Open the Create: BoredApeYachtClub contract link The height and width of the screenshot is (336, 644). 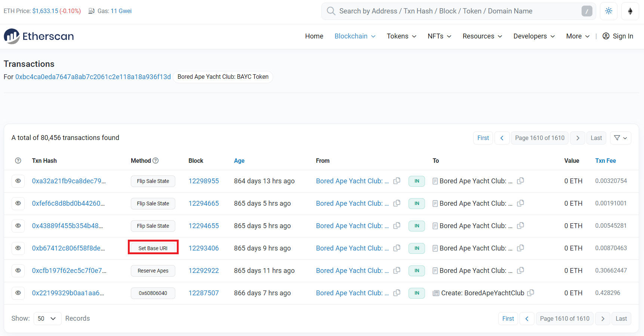(483, 293)
